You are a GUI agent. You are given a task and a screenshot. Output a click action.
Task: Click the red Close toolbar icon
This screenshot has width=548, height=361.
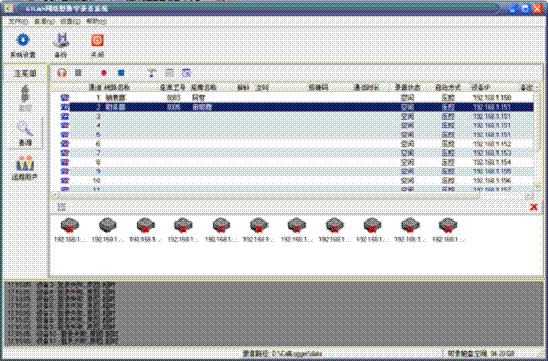click(98, 41)
